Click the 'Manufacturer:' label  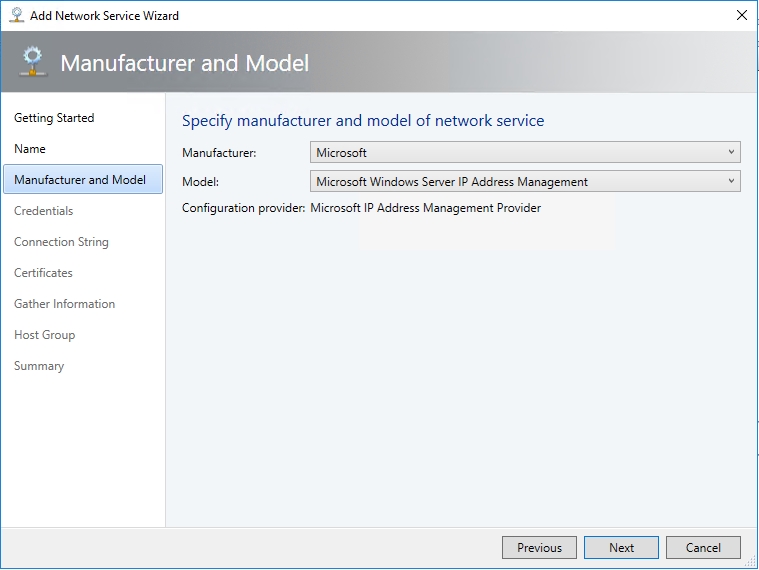pos(219,153)
